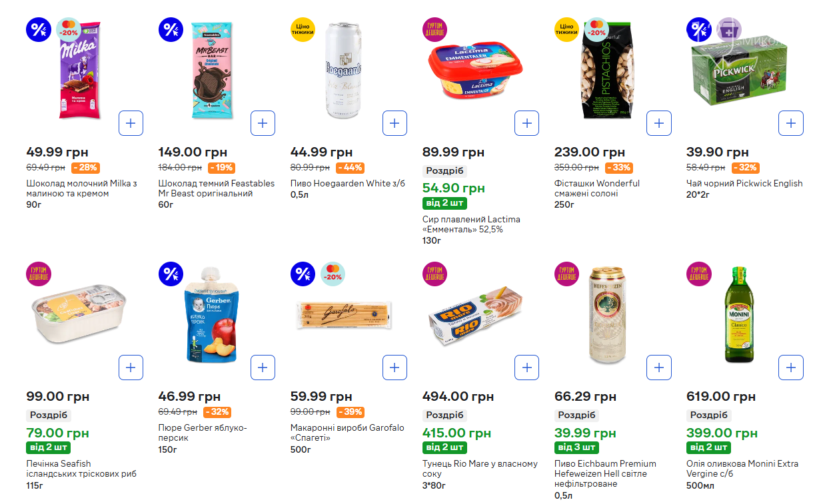Add Garofalo spaghetti to cart
Screen dimensions: 821x504
coord(395,368)
